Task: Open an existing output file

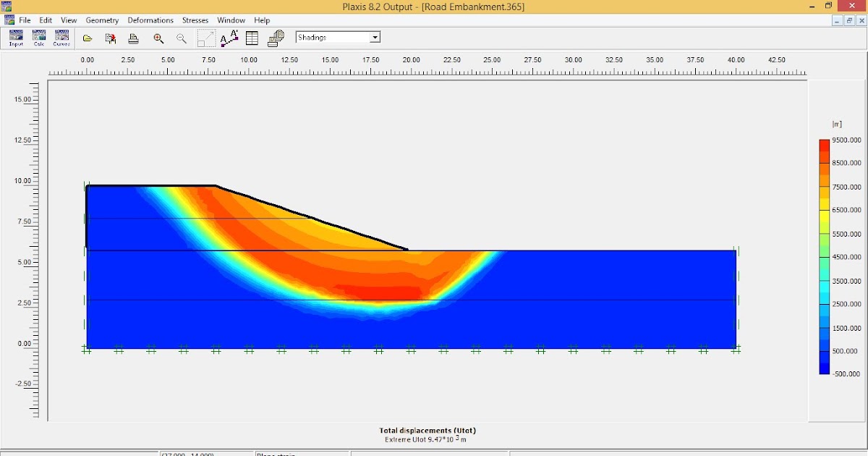Action: (86, 37)
